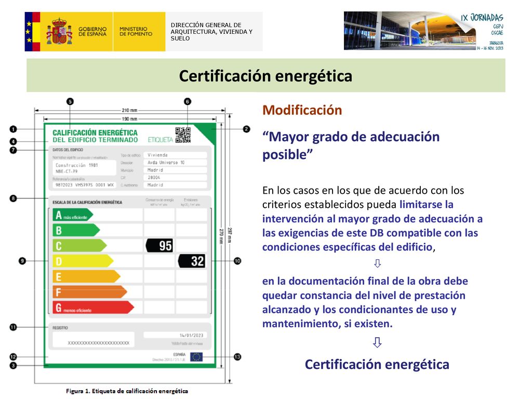Click the black 95 consumption value badge

[159, 245]
